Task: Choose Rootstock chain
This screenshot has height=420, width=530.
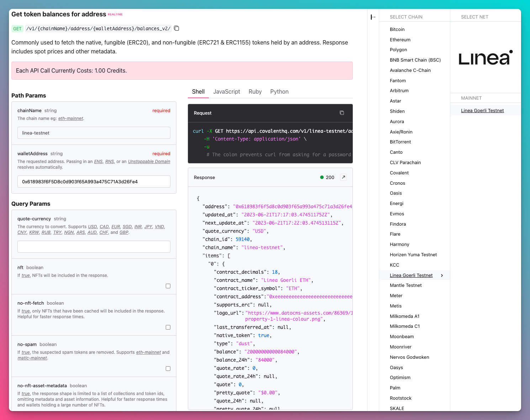Action: 401,398
